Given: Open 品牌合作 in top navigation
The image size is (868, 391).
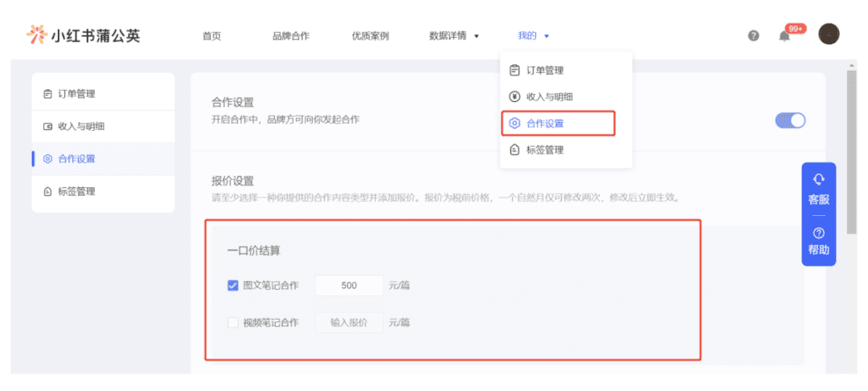Looking at the screenshot, I should [291, 36].
